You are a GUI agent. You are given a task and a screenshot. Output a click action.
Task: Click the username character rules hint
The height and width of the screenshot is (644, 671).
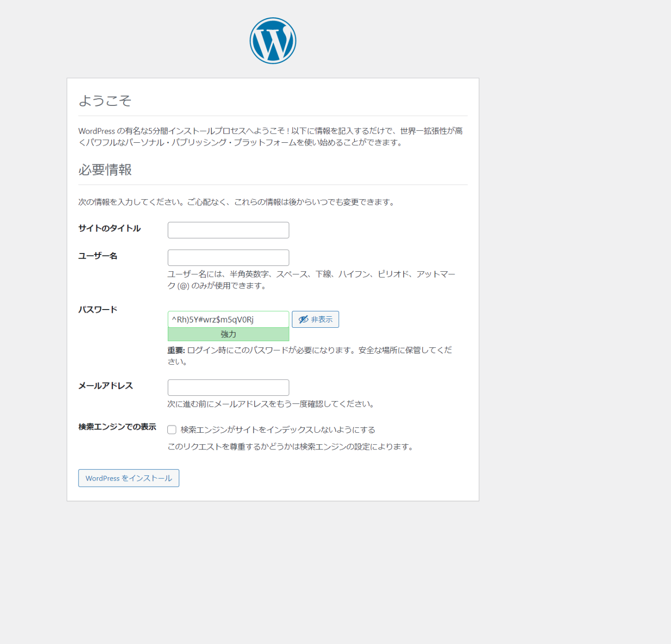[x=312, y=280]
